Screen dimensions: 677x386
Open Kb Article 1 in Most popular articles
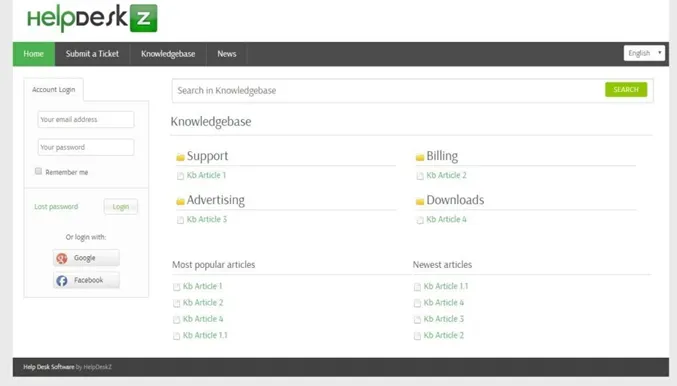[202, 286]
